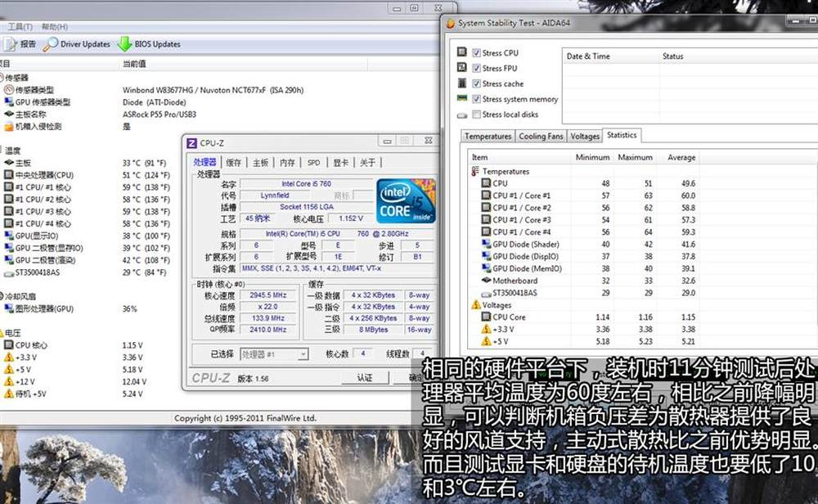This screenshot has height=504, width=818.
Task: Click the 认证 button in CPU-Z
Action: [x=365, y=378]
